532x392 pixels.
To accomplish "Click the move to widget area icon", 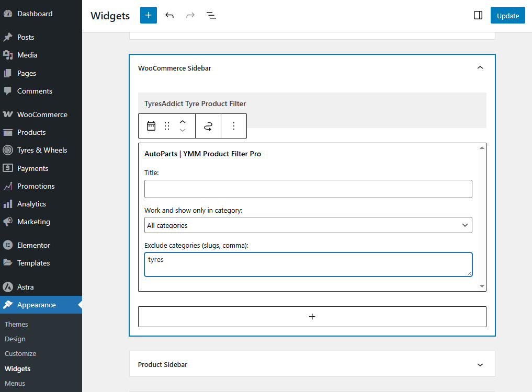I will click(x=208, y=126).
